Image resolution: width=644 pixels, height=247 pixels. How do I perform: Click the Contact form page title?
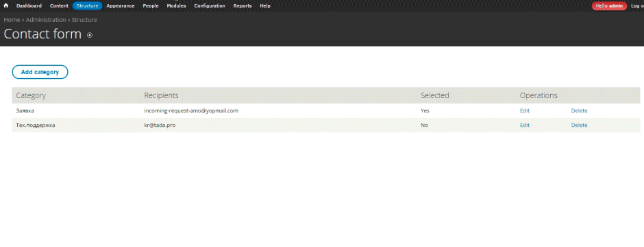pyautogui.click(x=42, y=34)
